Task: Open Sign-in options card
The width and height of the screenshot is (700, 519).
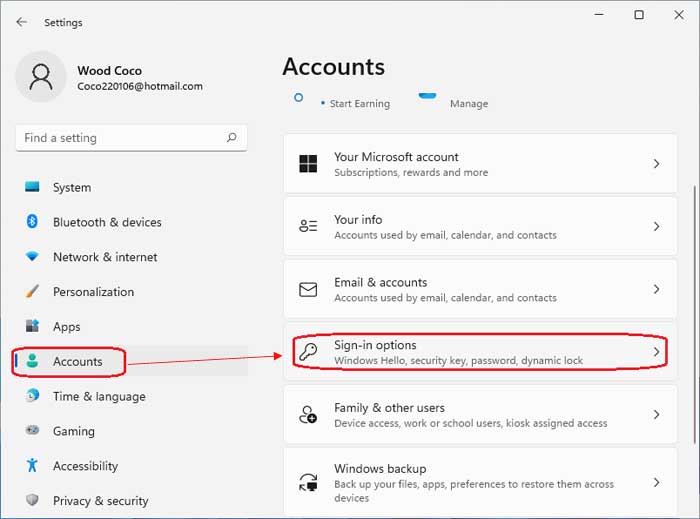Action: coord(480,352)
